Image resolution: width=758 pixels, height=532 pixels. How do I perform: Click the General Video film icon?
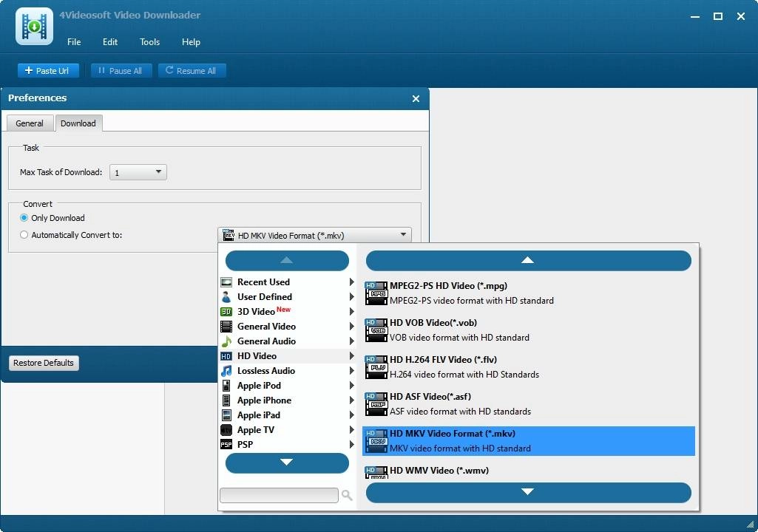pyautogui.click(x=226, y=327)
